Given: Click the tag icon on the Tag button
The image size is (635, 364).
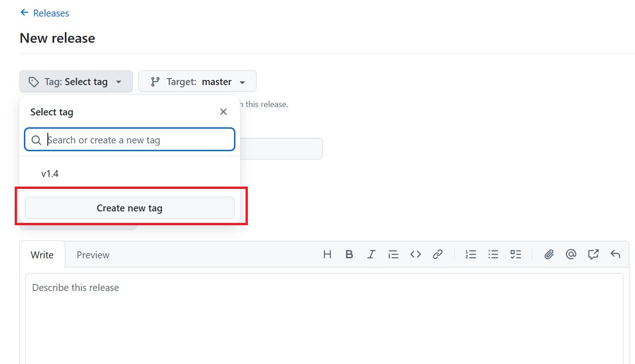Looking at the screenshot, I should click(x=34, y=82).
